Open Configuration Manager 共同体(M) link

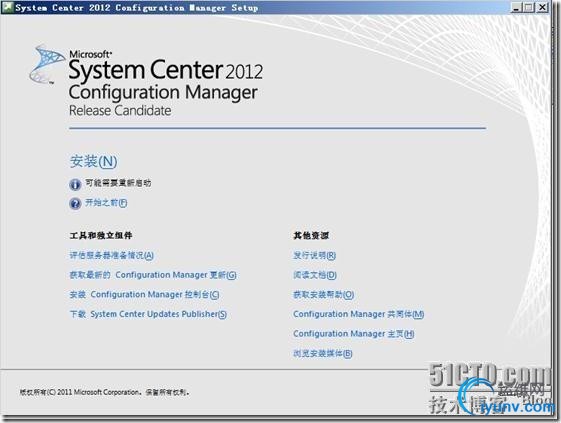click(358, 314)
